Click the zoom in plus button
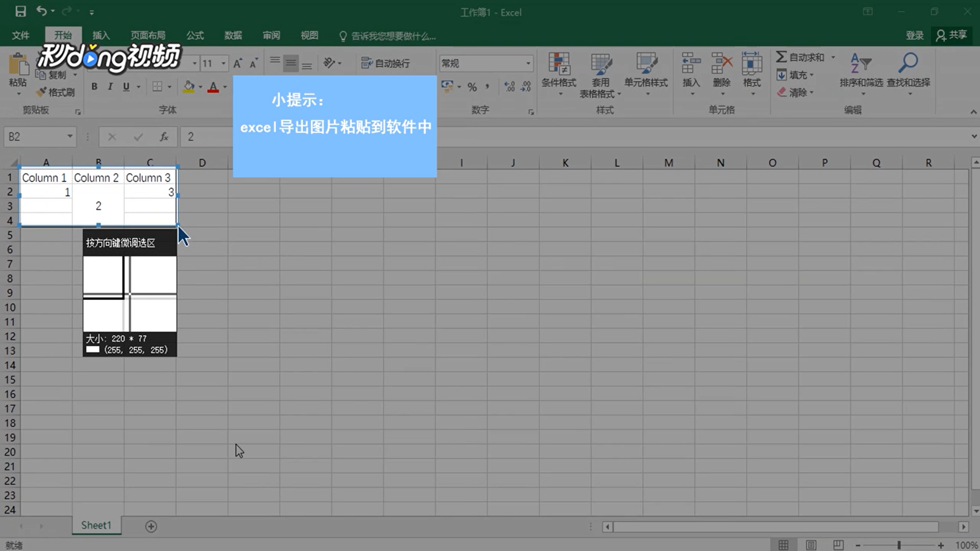The width and height of the screenshot is (980, 551). point(941,545)
